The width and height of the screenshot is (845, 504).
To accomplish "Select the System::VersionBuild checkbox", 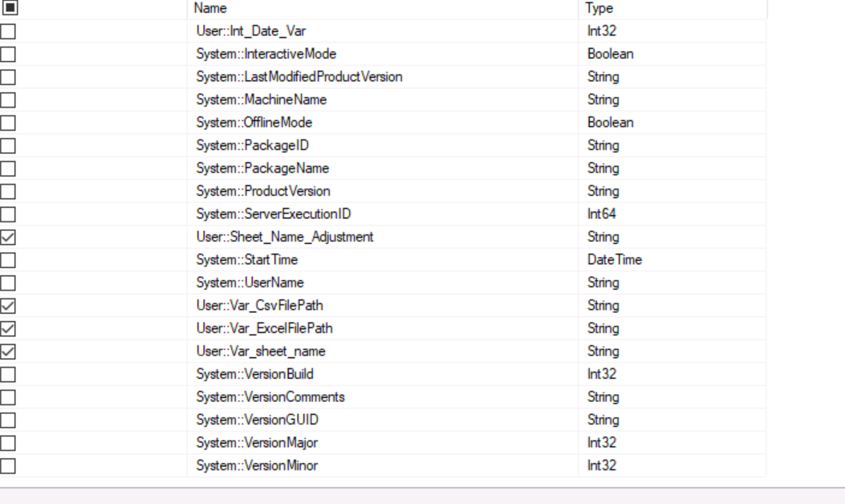I will point(9,374).
